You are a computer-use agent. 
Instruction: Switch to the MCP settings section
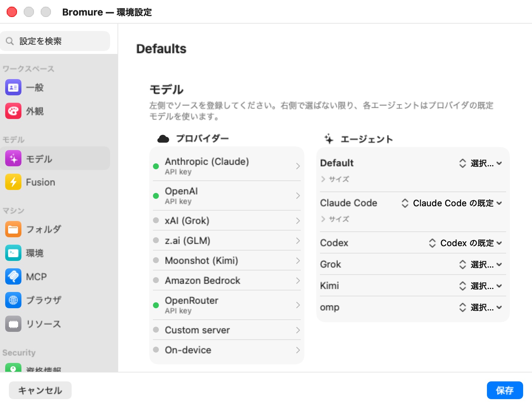click(55, 276)
